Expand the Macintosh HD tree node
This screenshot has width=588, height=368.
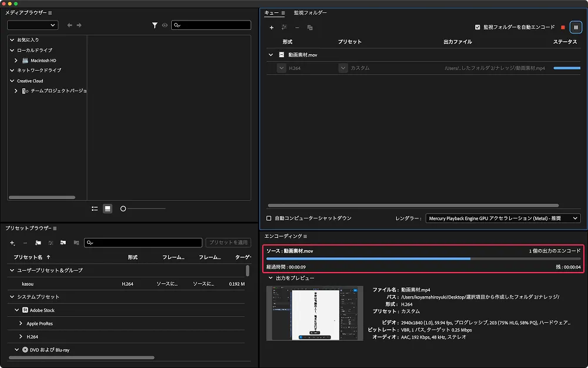pos(16,61)
